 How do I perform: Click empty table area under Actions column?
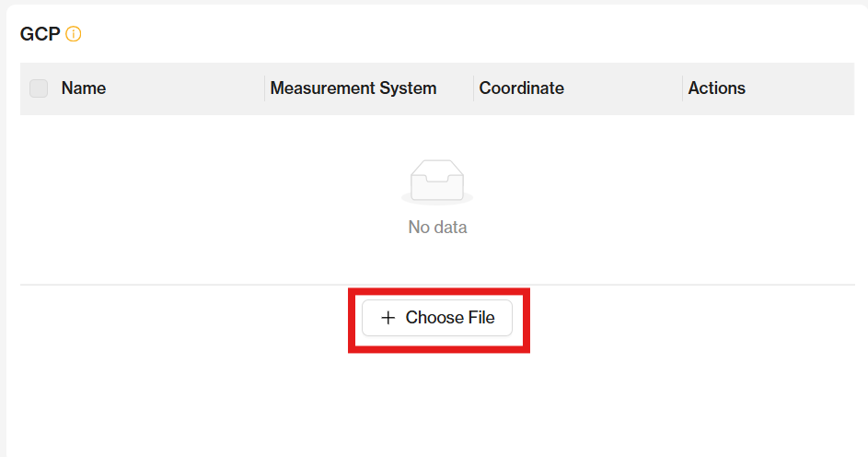pos(769,199)
